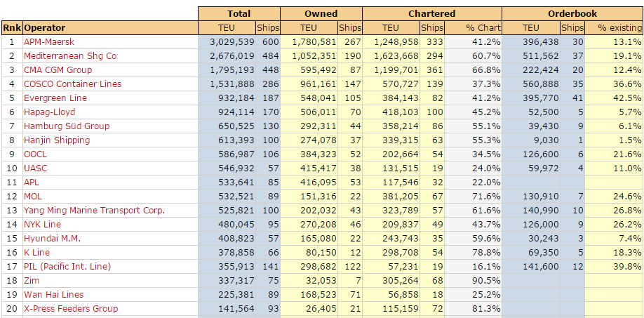Viewport: 644px width, 318px height.
Task: Click NYK Line total TEU 480,045
Action: (236, 225)
